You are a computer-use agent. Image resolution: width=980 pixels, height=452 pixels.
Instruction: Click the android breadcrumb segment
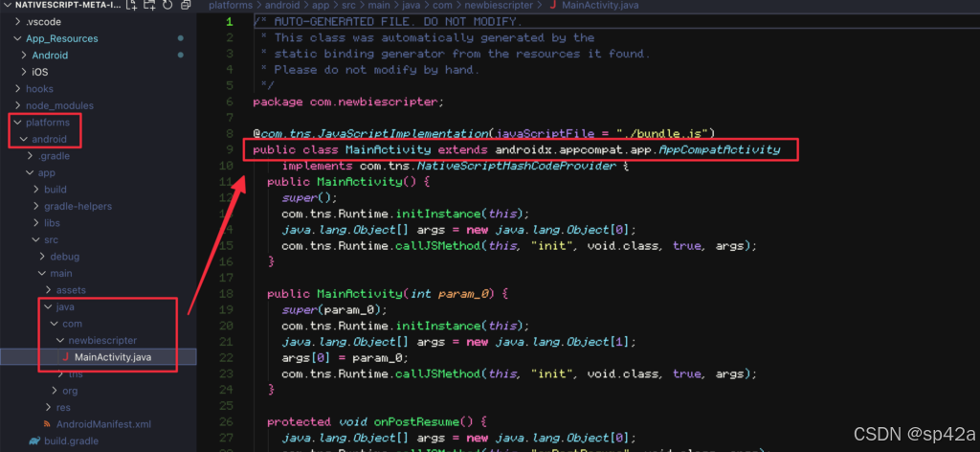click(x=282, y=5)
